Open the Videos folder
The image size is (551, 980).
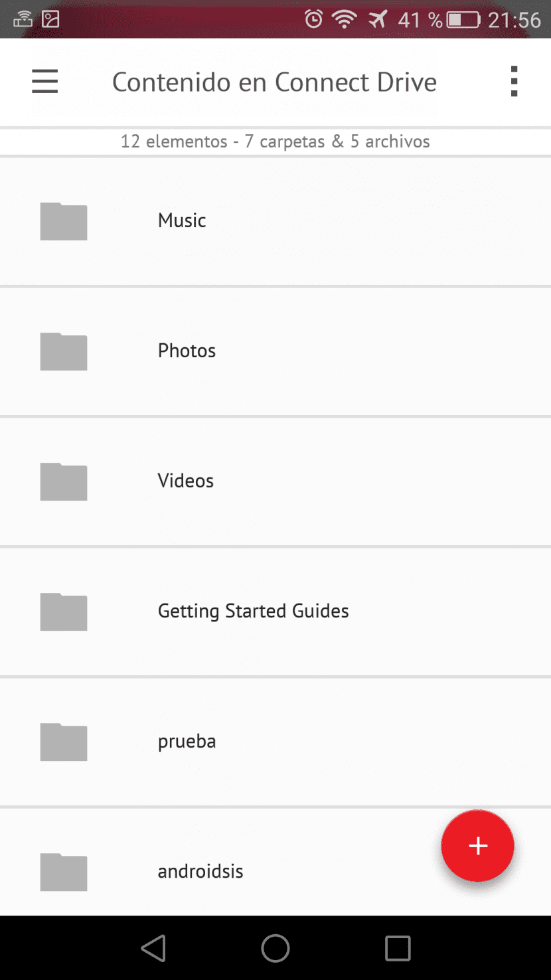click(x=186, y=481)
